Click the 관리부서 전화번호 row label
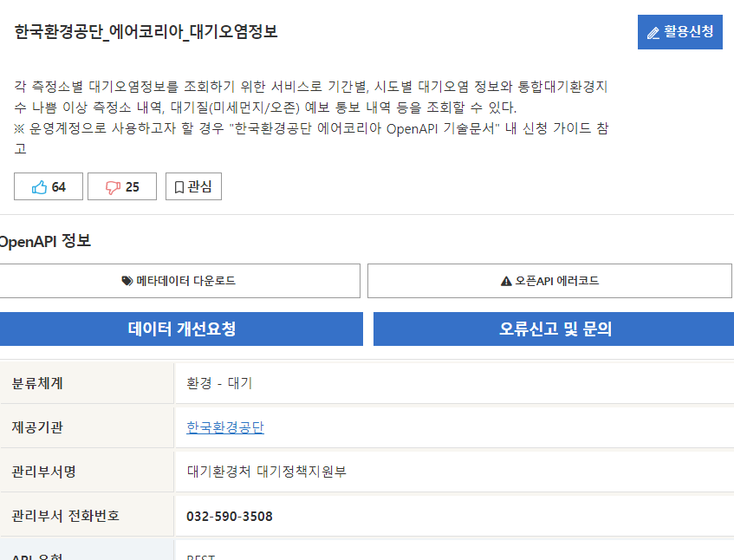 pyautogui.click(x=66, y=516)
